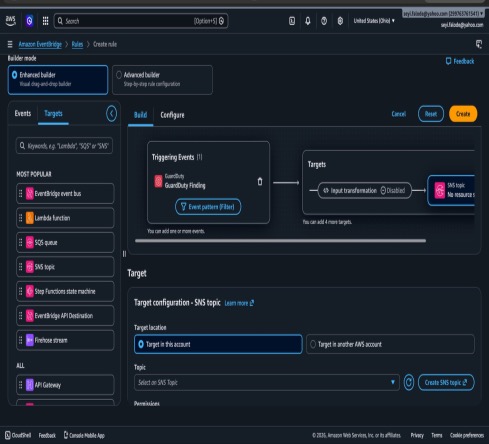Switch to the Build tab
The width and height of the screenshot is (489, 444).
pos(140,115)
